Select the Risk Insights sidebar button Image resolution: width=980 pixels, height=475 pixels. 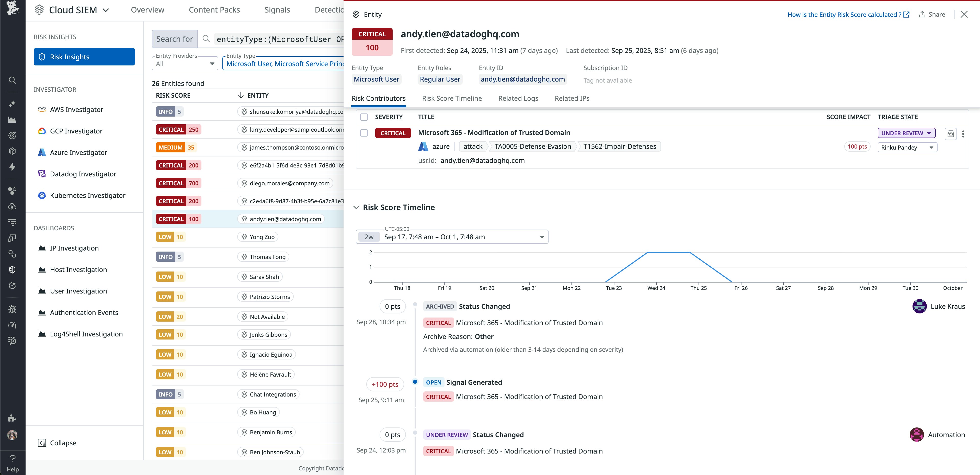[x=84, y=57]
